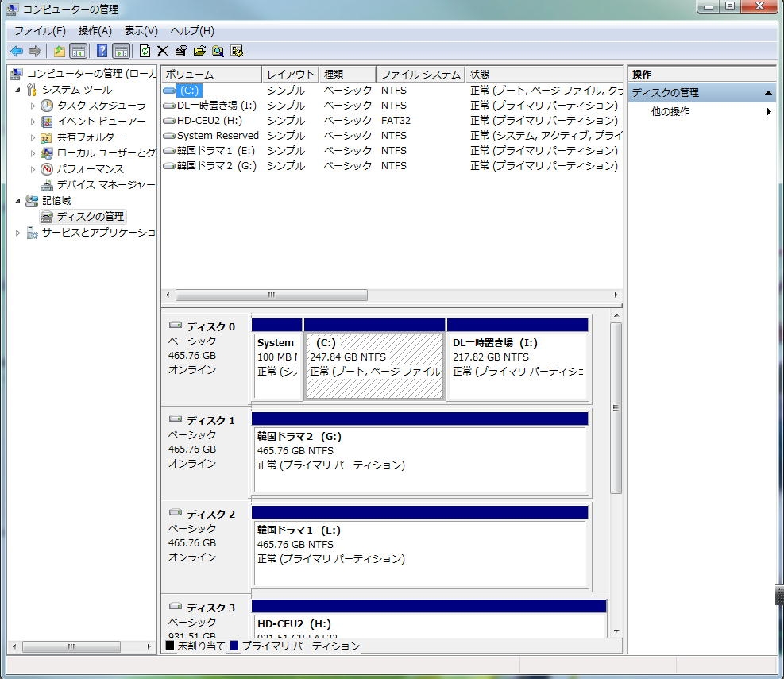Open the blue Help question-mark icon
The height and width of the screenshot is (679, 784).
point(102,51)
